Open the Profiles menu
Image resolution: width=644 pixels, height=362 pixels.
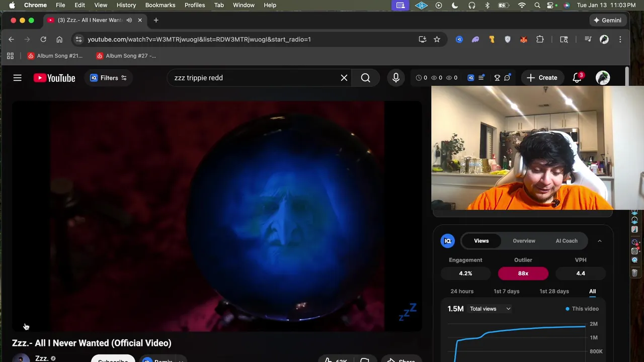195,5
